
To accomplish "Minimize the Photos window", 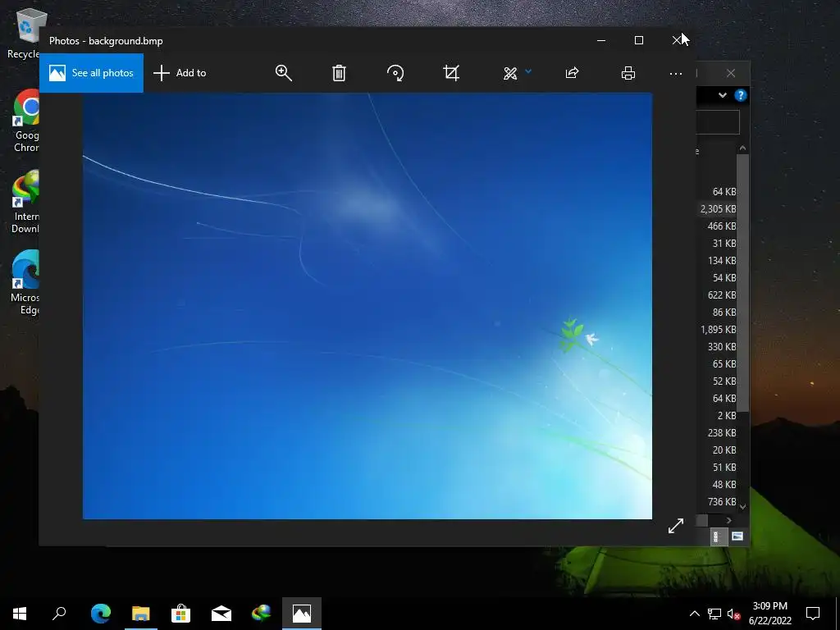I will click(601, 40).
